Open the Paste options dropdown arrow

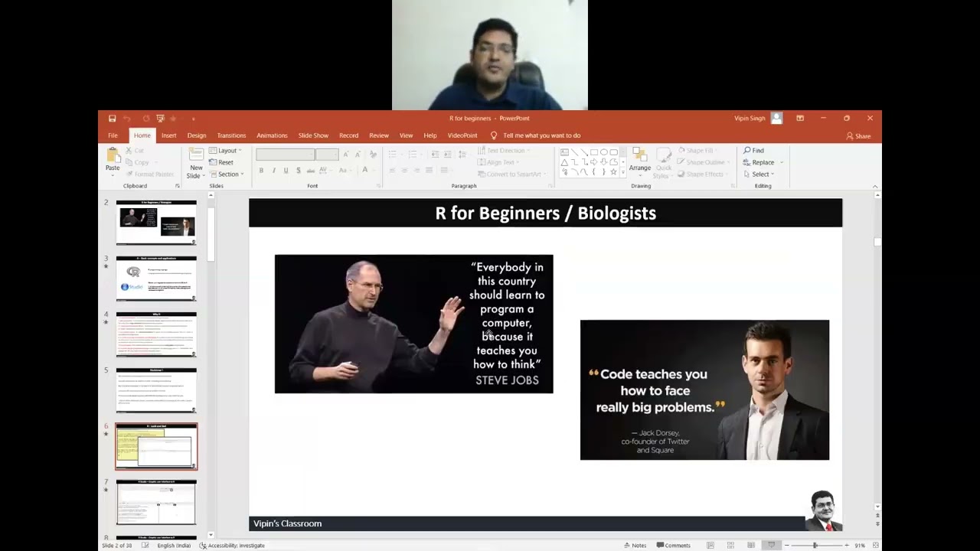coord(113,175)
